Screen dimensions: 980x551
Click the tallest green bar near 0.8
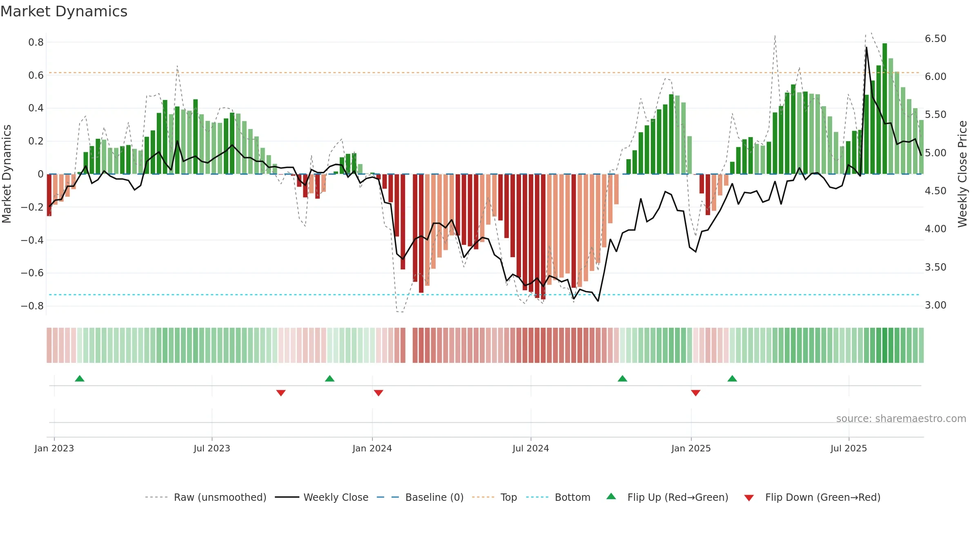click(x=884, y=109)
